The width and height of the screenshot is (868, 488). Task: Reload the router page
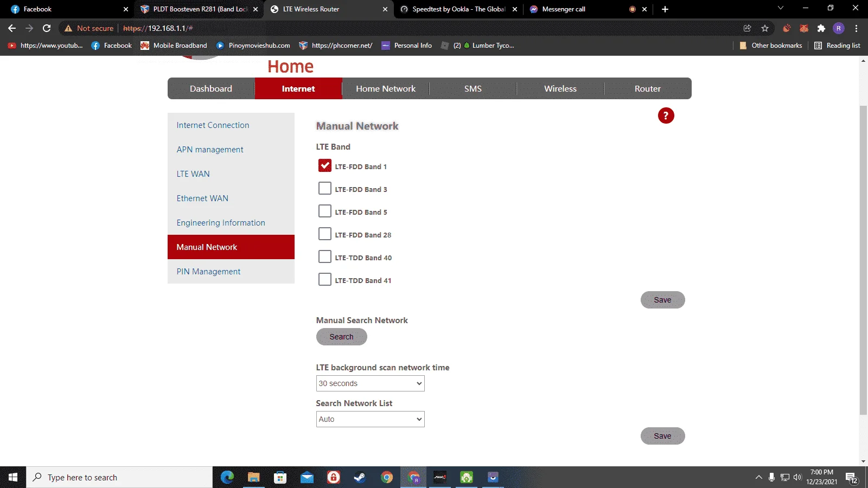[47, 28]
